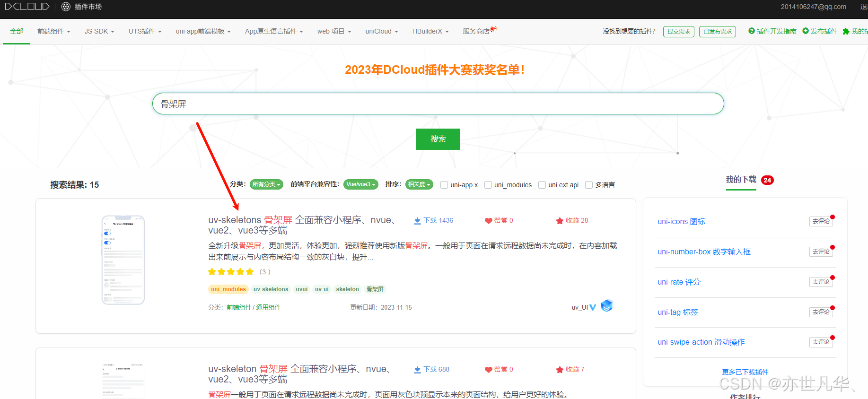Click the account email 2014106247@qq.com
The image size is (868, 399).
coord(813,7)
